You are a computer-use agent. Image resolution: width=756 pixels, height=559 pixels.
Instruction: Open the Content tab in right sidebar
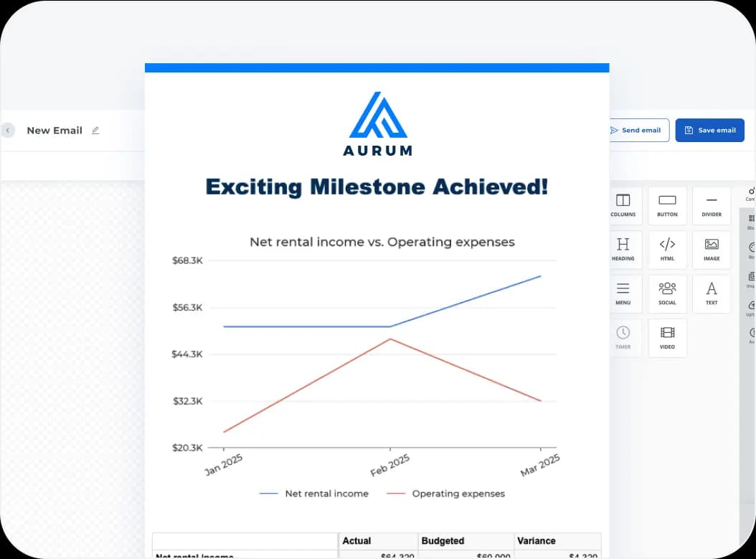(750, 193)
